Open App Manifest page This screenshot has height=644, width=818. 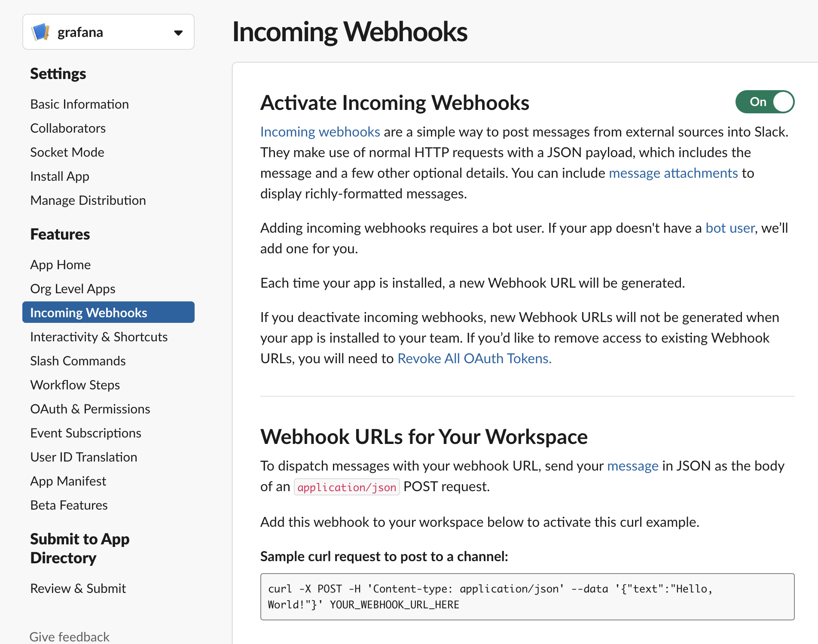tap(68, 481)
